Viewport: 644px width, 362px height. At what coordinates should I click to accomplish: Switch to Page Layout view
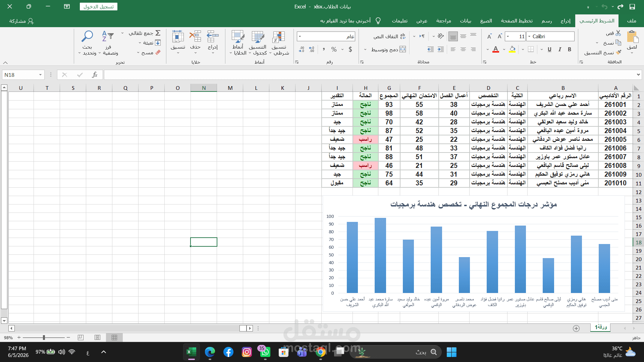tap(97, 338)
